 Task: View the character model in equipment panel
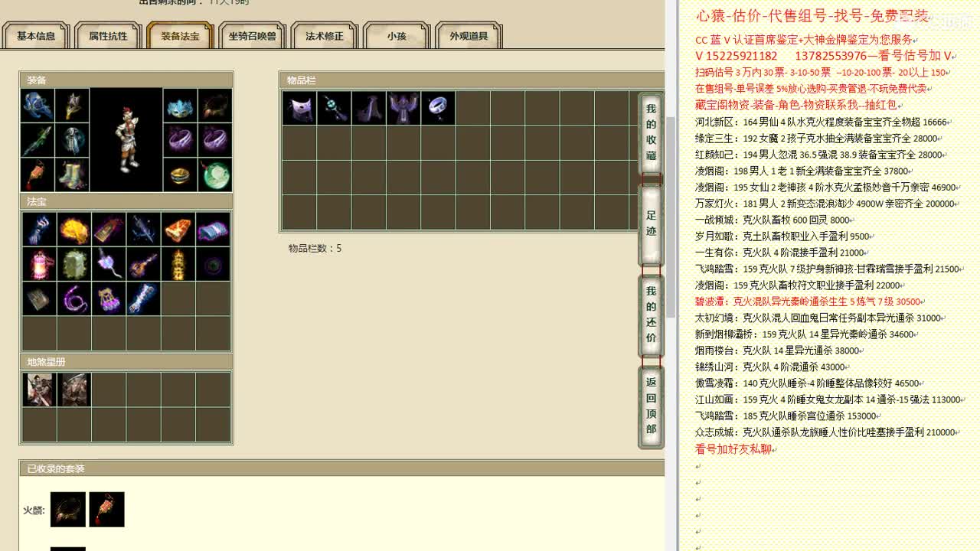(126, 140)
